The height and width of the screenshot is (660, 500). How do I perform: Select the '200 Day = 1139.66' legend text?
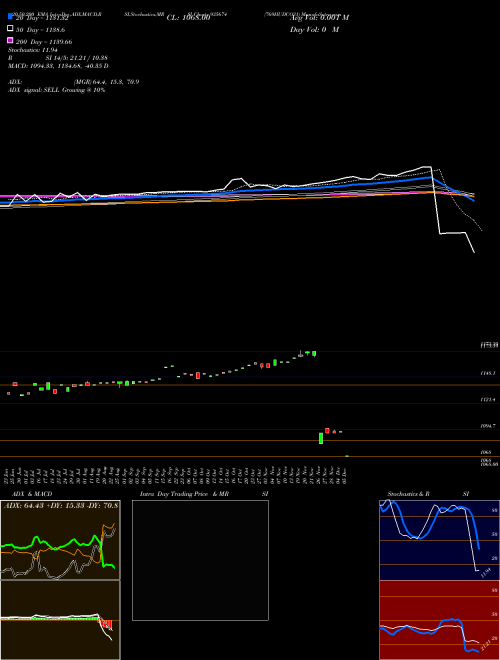(x=44, y=42)
